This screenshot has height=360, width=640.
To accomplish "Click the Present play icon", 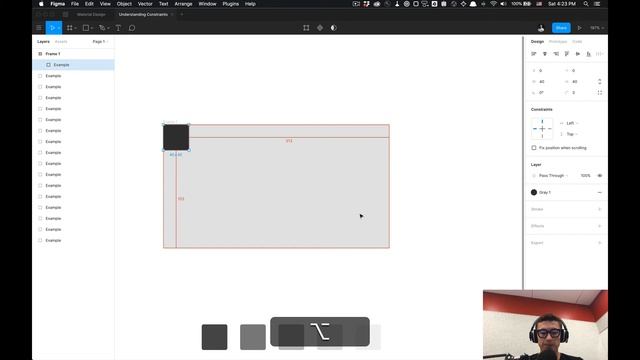I will click(579, 28).
